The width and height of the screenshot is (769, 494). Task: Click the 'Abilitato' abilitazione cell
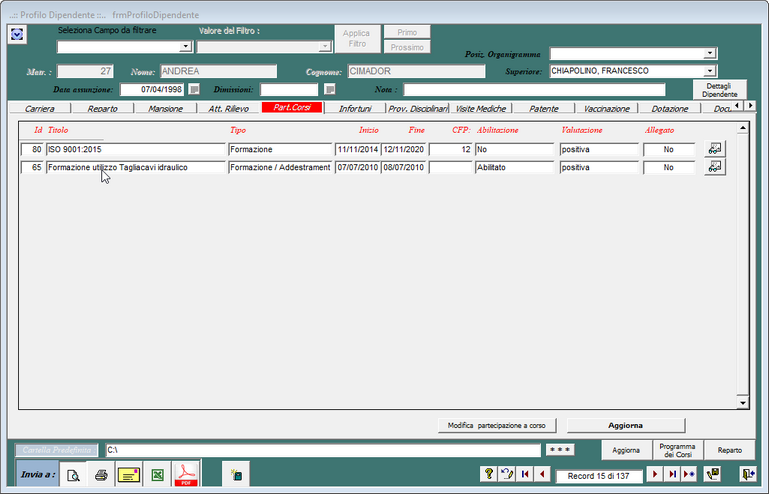point(514,167)
